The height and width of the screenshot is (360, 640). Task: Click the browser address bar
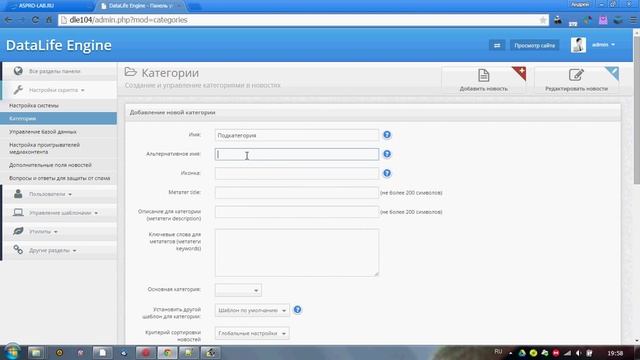(302, 20)
